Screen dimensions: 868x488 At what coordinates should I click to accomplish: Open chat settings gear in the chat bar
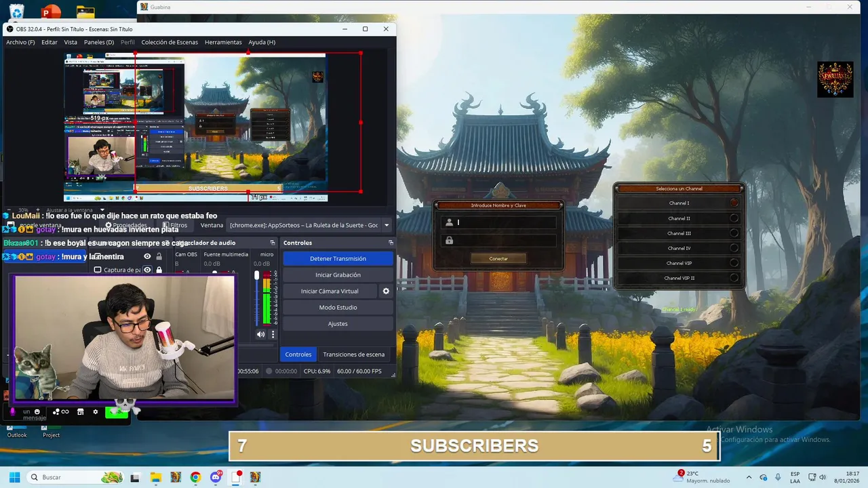[96, 411]
